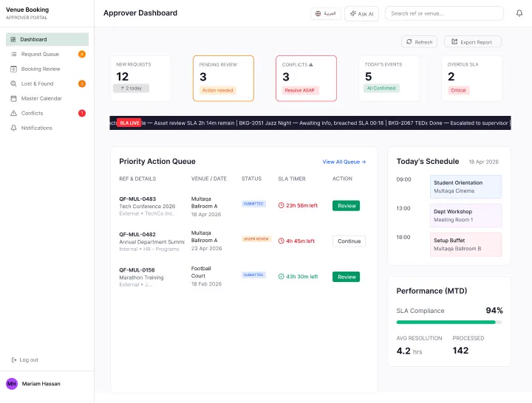The image size is (532, 403).
Task: Click Under Review status tag
Action: [256, 239]
